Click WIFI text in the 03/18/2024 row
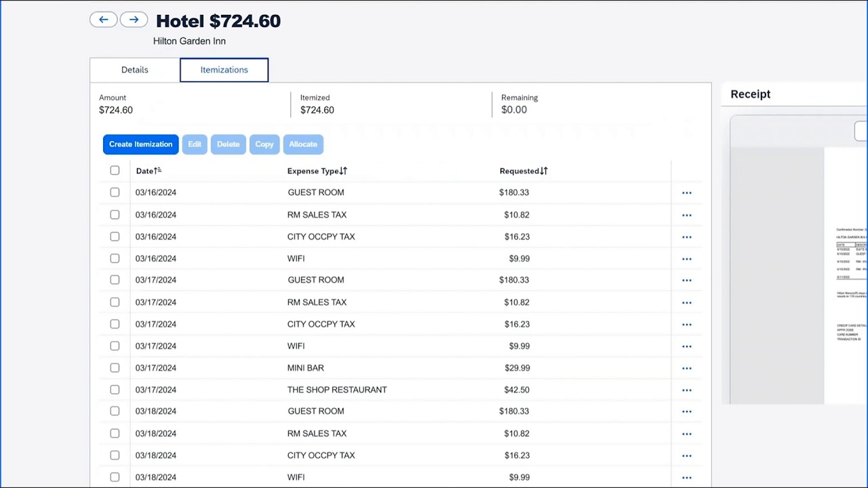This screenshot has height=488, width=868. pos(296,477)
